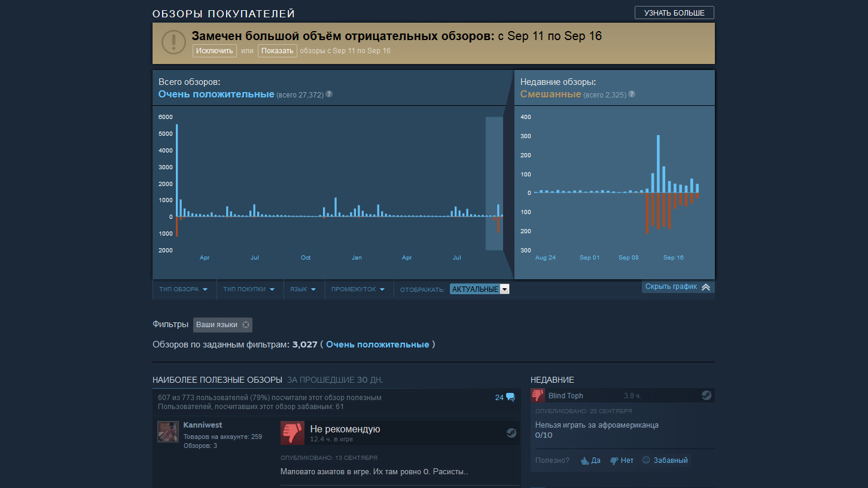The height and width of the screenshot is (488, 868).
Task: Open the comments bubble icon showing 24
Action: point(510,397)
